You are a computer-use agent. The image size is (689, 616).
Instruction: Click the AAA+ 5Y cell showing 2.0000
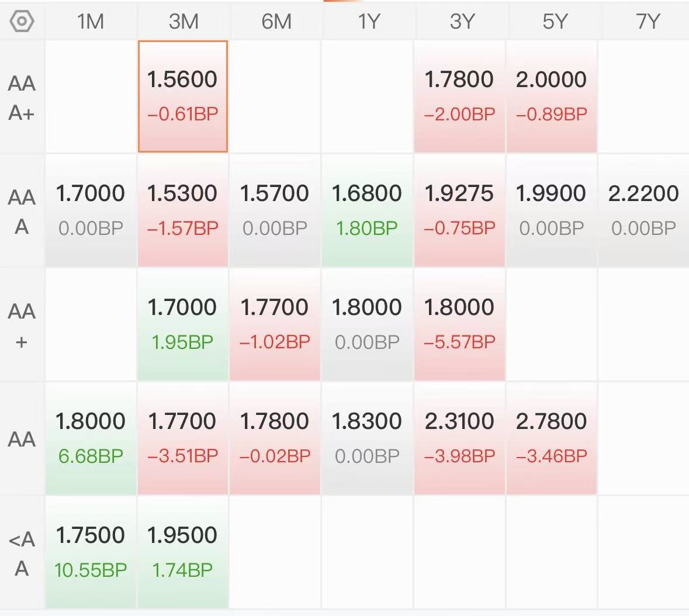551,96
